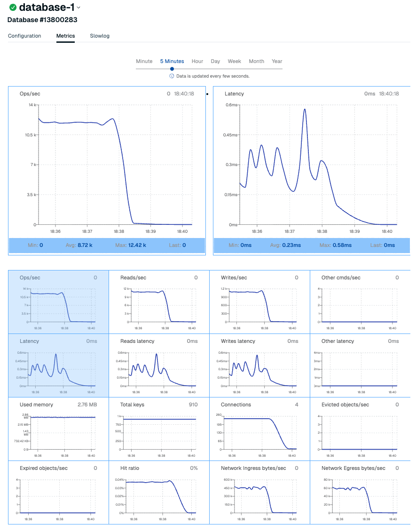The image size is (416, 532).
Task: Select the Used memory metric tile
Action: (x=58, y=429)
